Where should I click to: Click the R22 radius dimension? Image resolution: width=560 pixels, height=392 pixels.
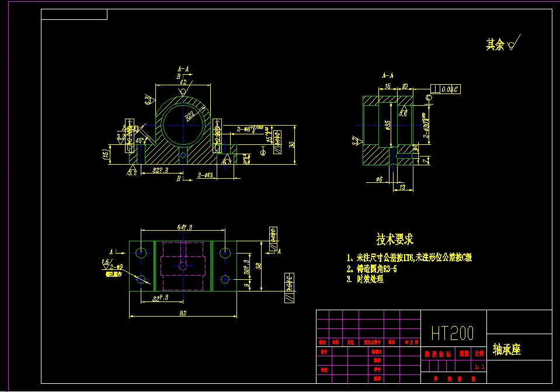[190, 116]
